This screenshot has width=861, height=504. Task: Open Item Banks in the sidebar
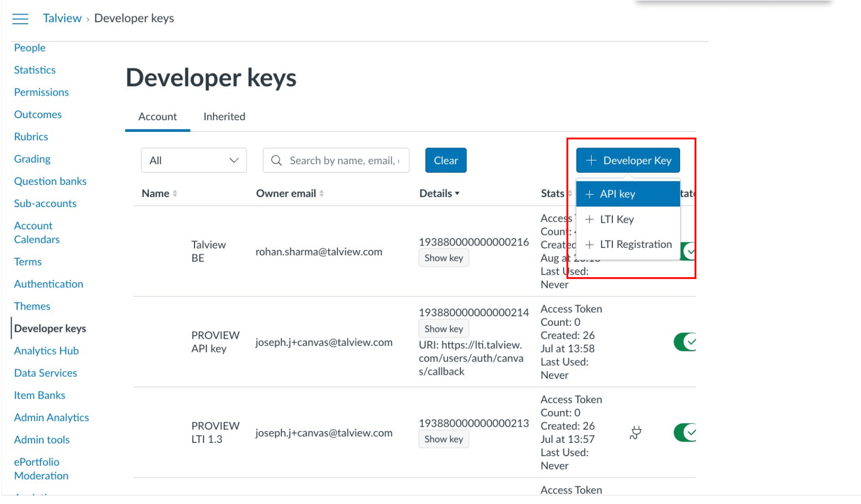[40, 395]
